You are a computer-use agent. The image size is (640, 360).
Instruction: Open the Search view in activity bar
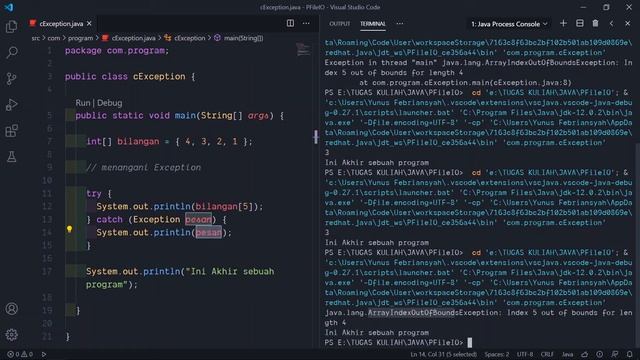point(11,52)
